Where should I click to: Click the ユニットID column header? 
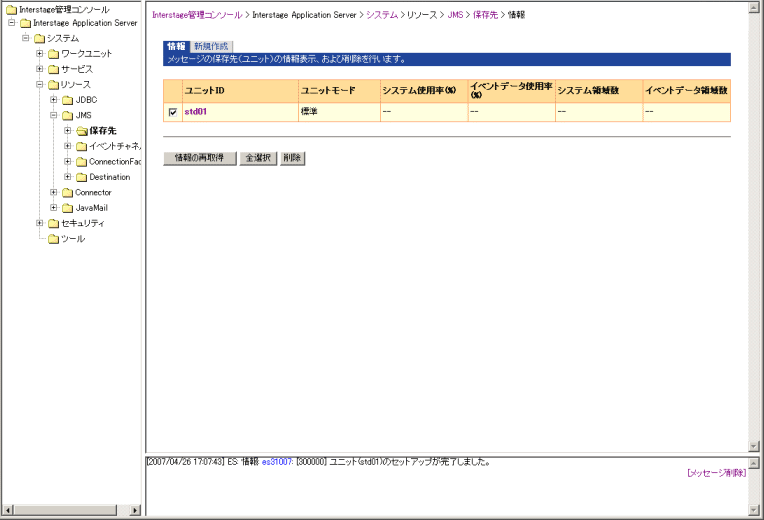[x=240, y=91]
